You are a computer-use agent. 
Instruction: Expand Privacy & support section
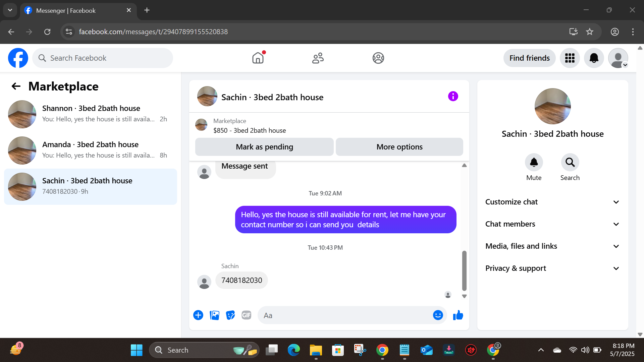(x=552, y=268)
